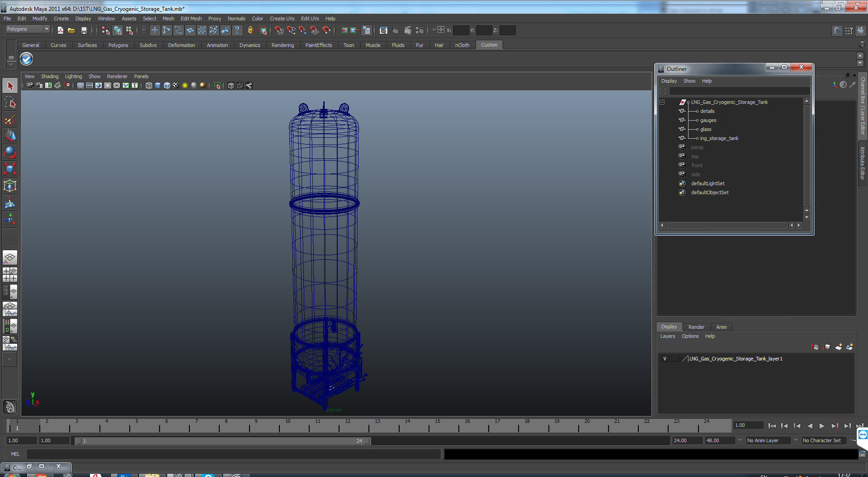Open the viewport Shading menu

(x=50, y=76)
